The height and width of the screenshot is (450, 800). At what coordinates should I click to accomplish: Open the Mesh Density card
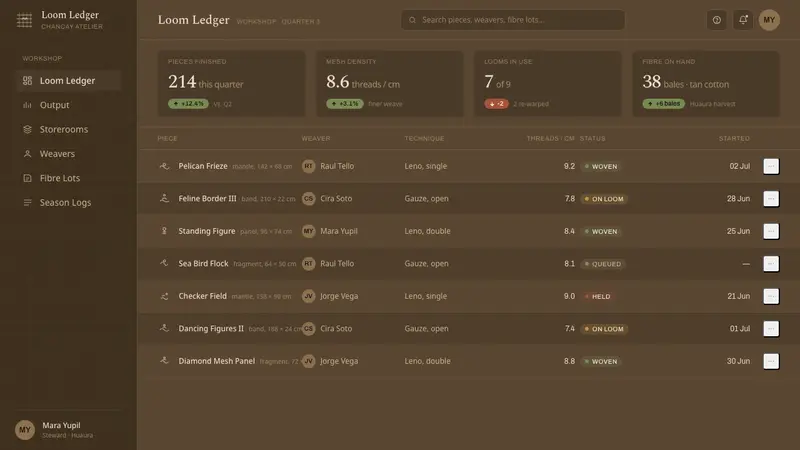390,84
